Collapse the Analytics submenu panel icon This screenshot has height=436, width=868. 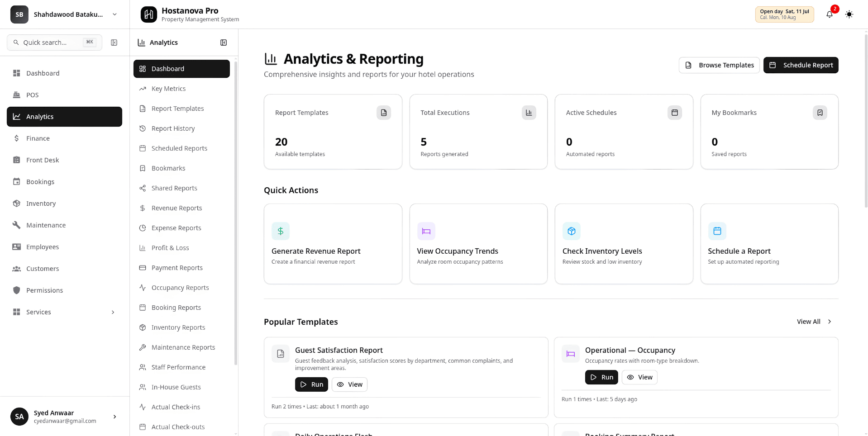pyautogui.click(x=224, y=43)
